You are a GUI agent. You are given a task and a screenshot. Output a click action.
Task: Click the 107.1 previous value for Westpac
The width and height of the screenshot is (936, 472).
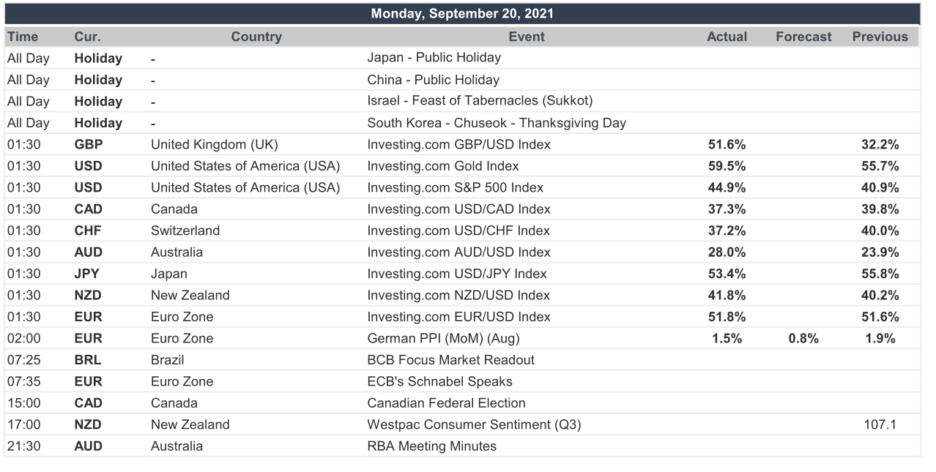pyautogui.click(x=880, y=424)
